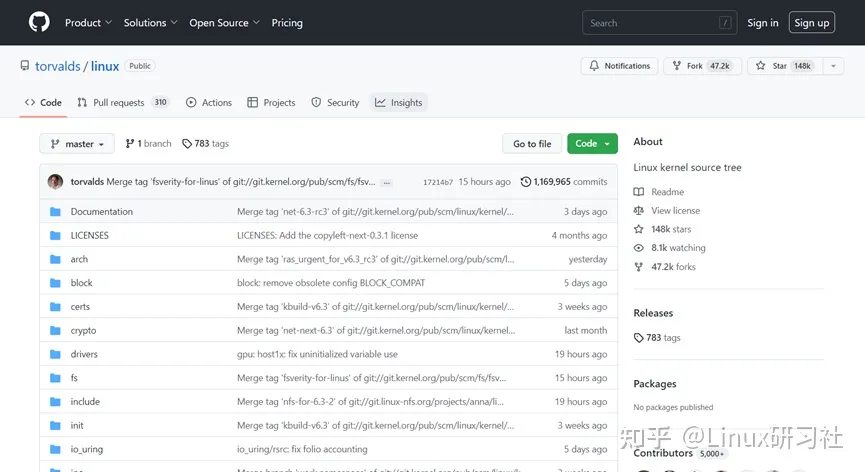This screenshot has height=472, width=865.
Task: Click the io_uring folder icon
Action: tap(55, 449)
